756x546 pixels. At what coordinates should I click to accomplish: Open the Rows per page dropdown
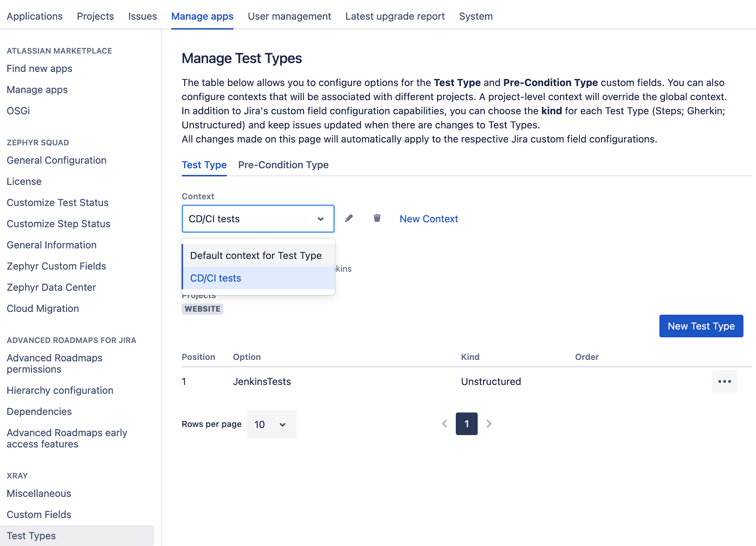[x=272, y=424]
